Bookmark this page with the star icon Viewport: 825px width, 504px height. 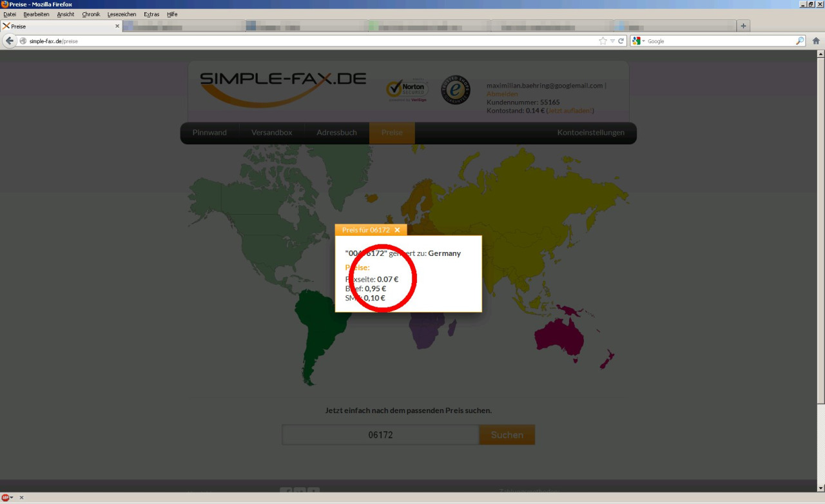(603, 41)
